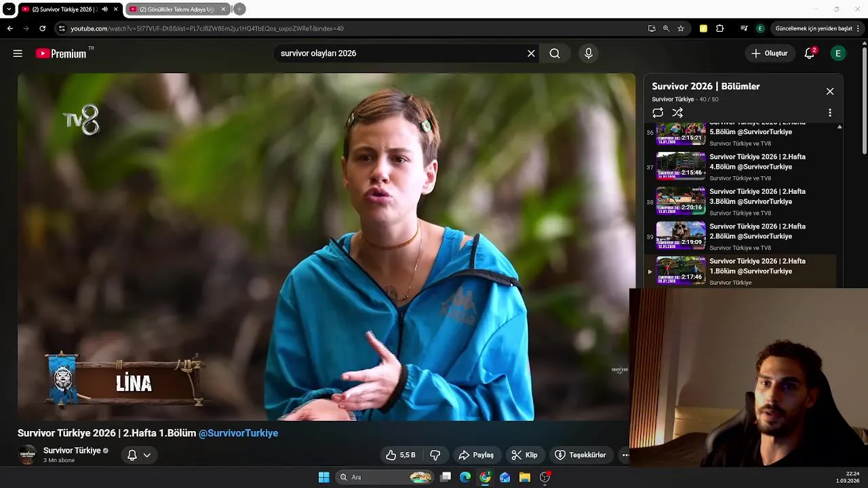Clear the search box text

pos(531,54)
